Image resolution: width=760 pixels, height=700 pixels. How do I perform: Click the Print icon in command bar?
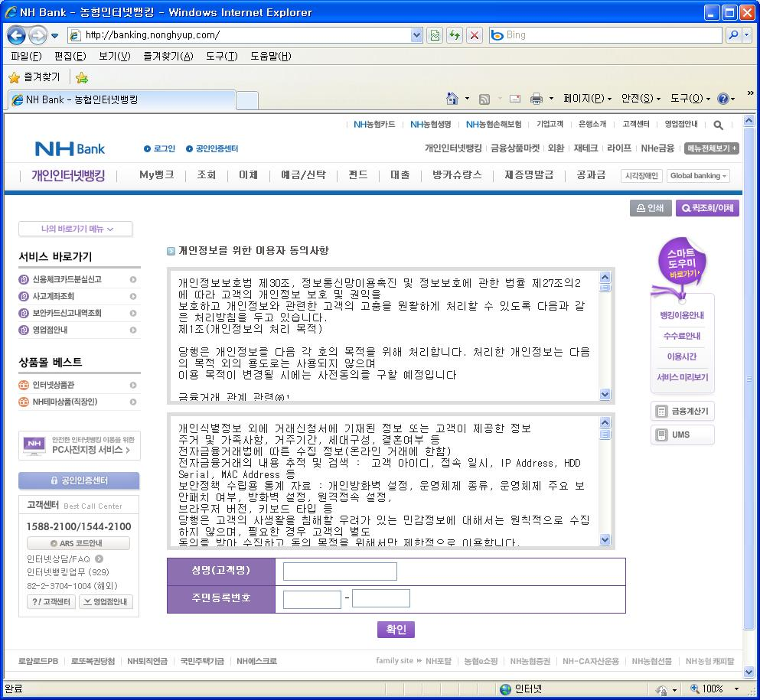(x=536, y=99)
